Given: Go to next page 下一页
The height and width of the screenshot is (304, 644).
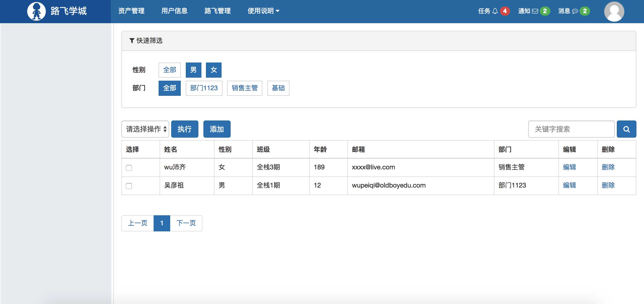Looking at the screenshot, I should coord(186,223).
